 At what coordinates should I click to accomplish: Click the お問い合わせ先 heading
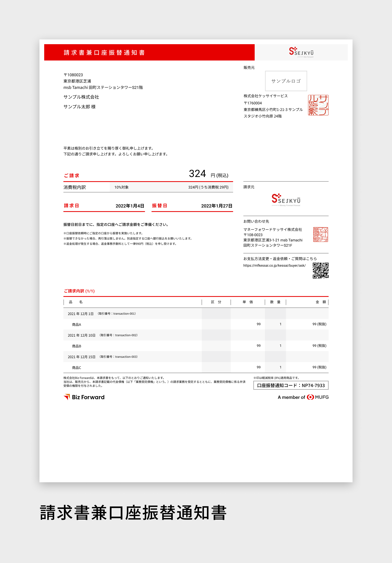(x=256, y=221)
